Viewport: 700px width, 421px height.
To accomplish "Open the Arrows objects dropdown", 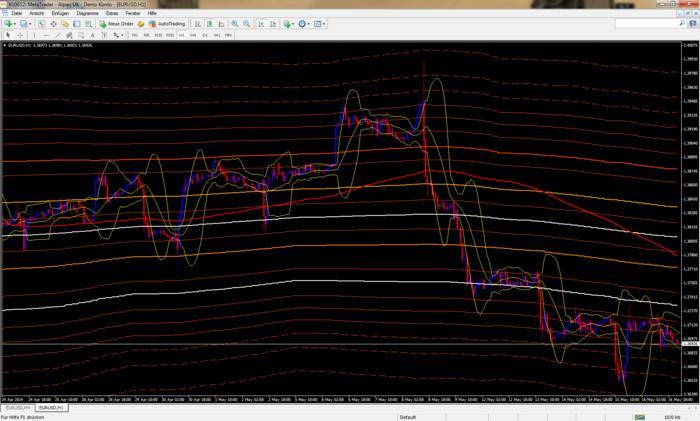I will click(118, 35).
